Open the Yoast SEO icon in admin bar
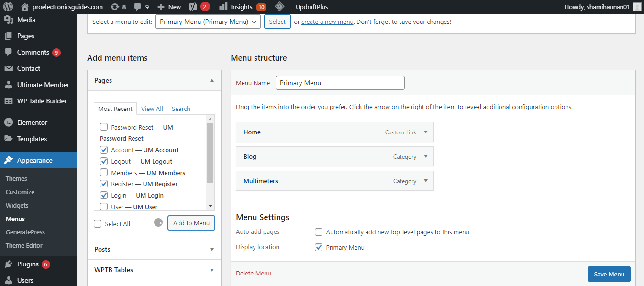This screenshot has width=644, height=286. coord(193,7)
